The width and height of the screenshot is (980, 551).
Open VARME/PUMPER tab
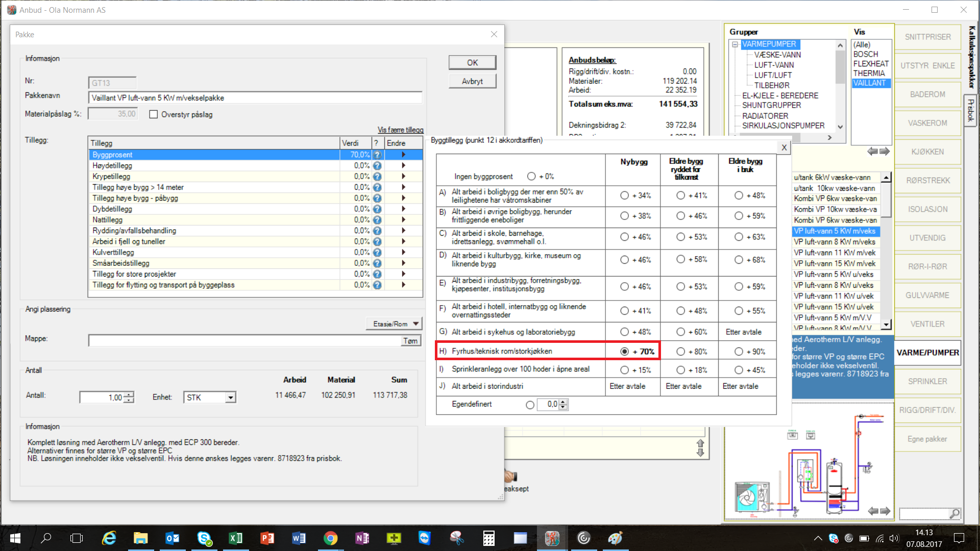pyautogui.click(x=927, y=353)
